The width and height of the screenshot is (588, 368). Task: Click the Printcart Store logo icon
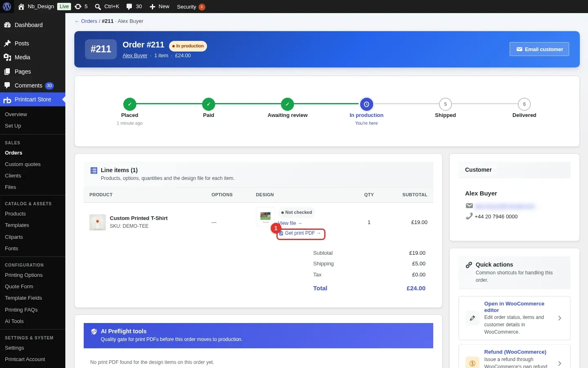pos(7,100)
